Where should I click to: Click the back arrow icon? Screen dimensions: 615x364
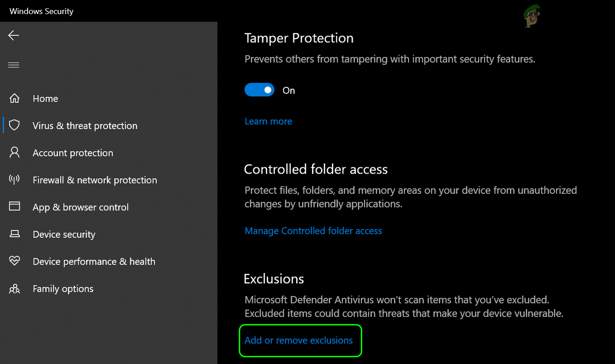[x=14, y=35]
